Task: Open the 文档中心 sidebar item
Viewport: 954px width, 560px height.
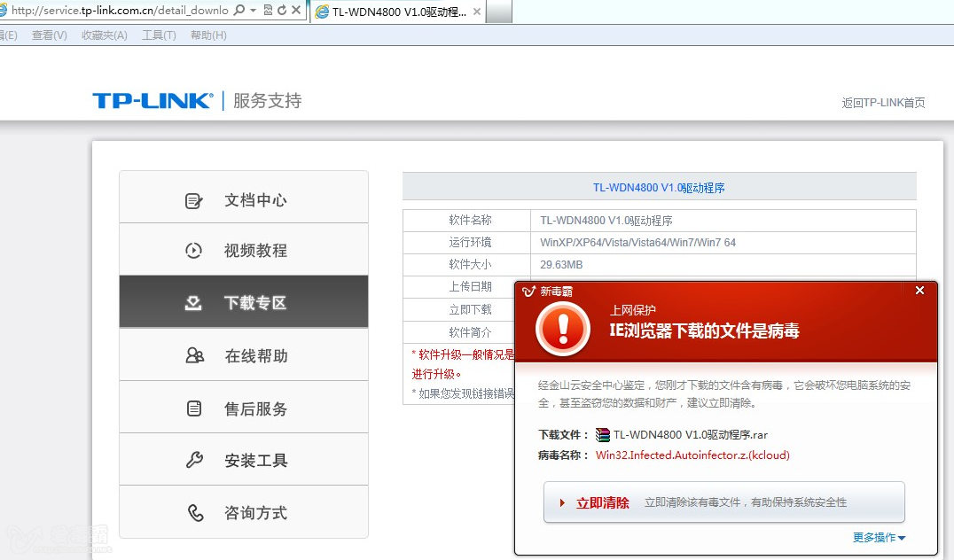Action: click(244, 198)
